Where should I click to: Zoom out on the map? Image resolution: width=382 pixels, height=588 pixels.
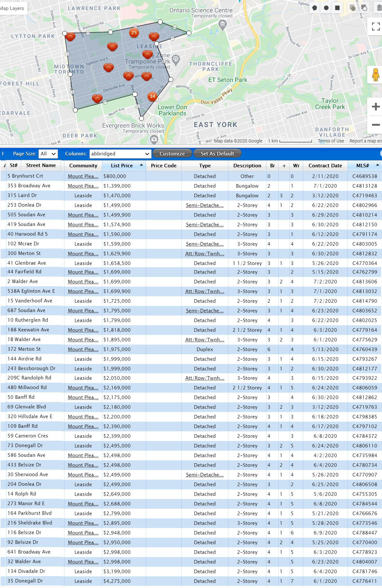tap(376, 125)
